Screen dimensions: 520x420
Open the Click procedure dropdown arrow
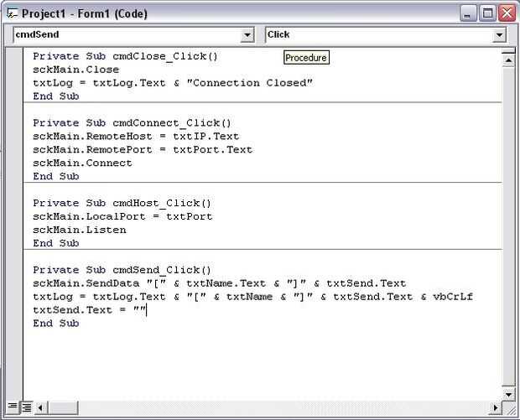[x=500, y=35]
